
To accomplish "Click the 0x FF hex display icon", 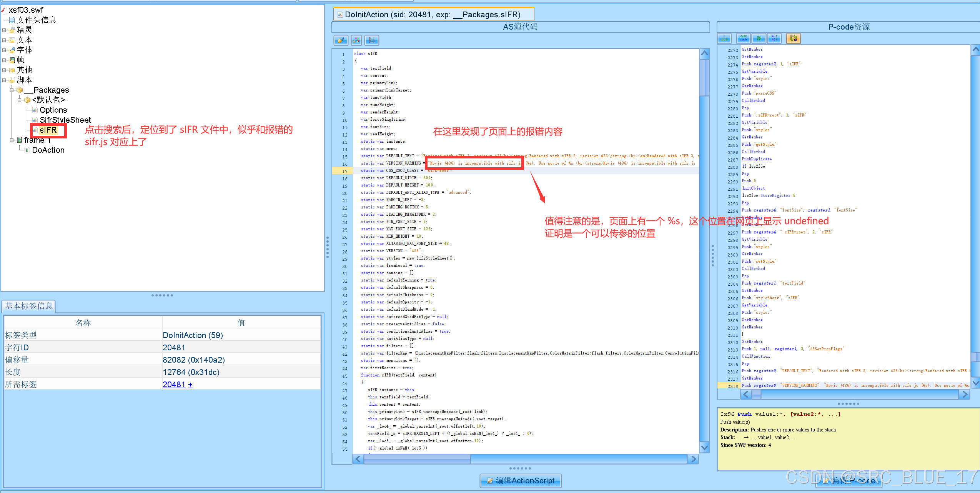I will tap(759, 38).
